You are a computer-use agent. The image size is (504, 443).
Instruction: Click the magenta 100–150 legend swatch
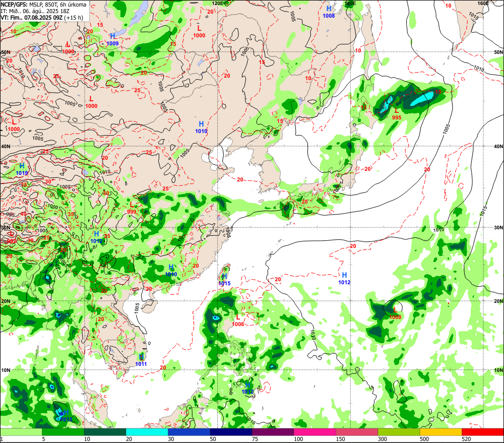314,432
